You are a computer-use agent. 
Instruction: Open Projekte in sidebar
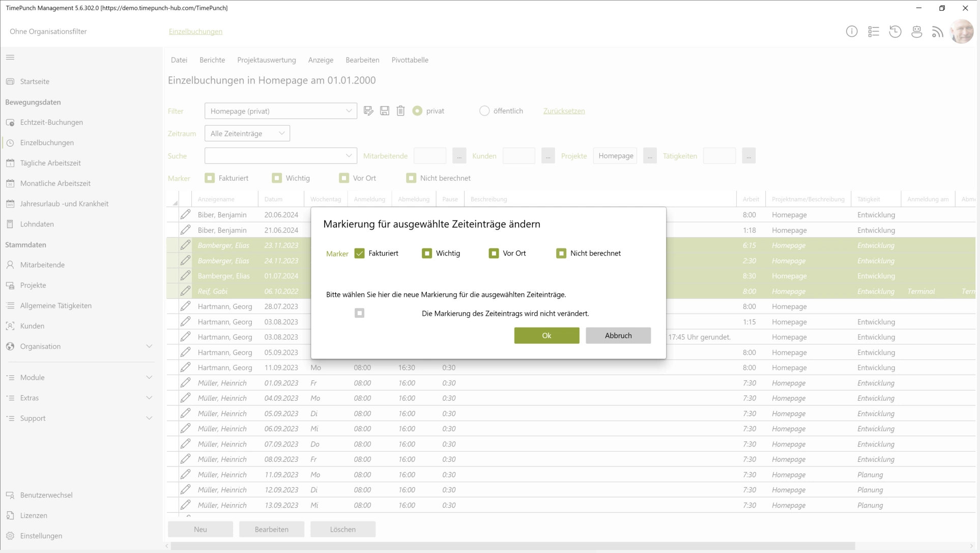(33, 285)
